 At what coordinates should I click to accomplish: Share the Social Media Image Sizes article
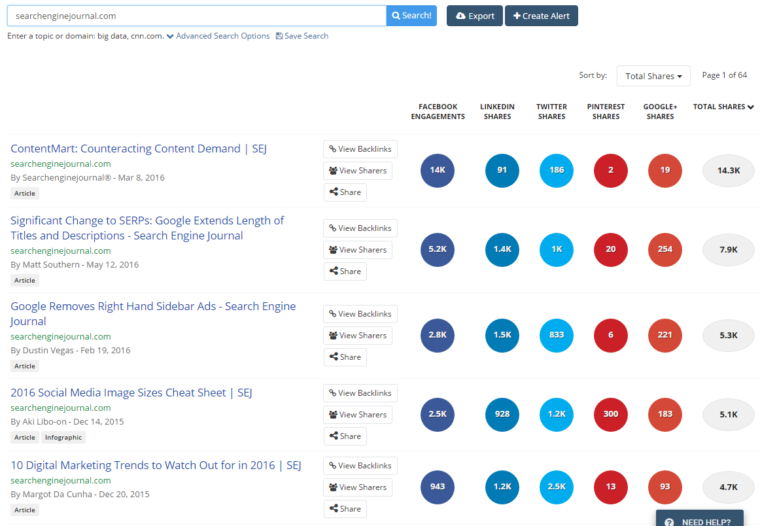[x=345, y=436]
